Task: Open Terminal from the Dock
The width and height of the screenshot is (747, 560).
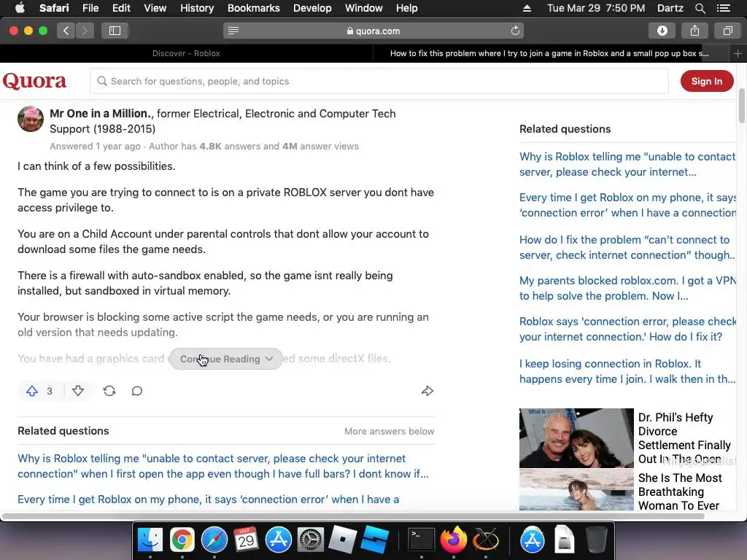Action: click(x=422, y=540)
